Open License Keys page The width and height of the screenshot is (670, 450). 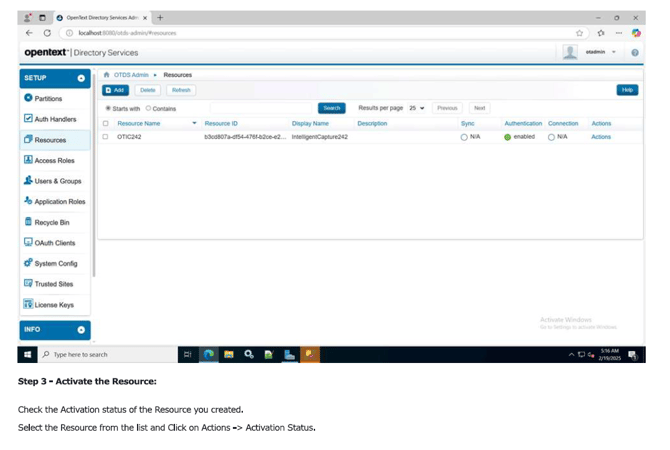pyautogui.click(x=54, y=305)
